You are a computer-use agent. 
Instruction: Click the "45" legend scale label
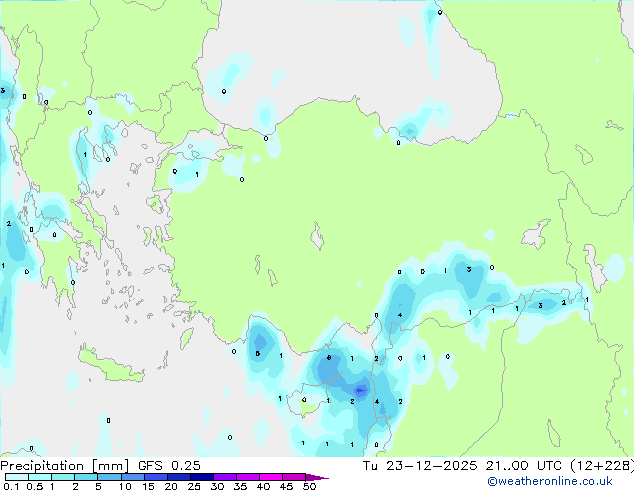click(x=286, y=486)
